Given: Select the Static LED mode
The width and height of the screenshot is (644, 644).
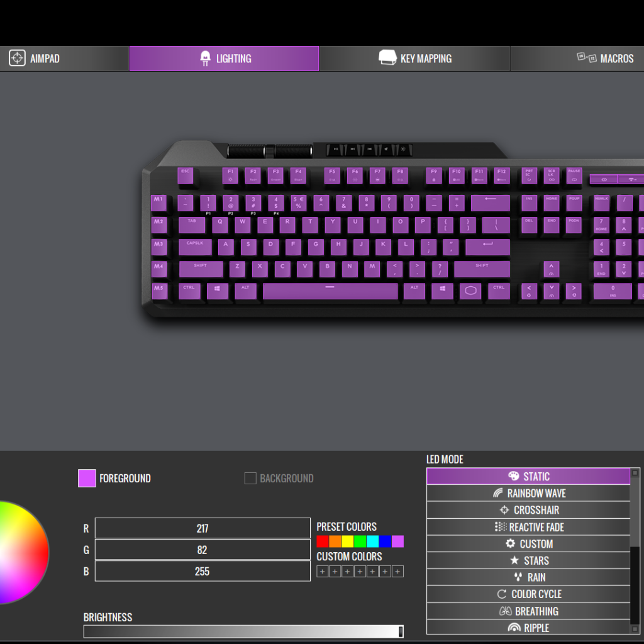Looking at the screenshot, I should (x=528, y=477).
